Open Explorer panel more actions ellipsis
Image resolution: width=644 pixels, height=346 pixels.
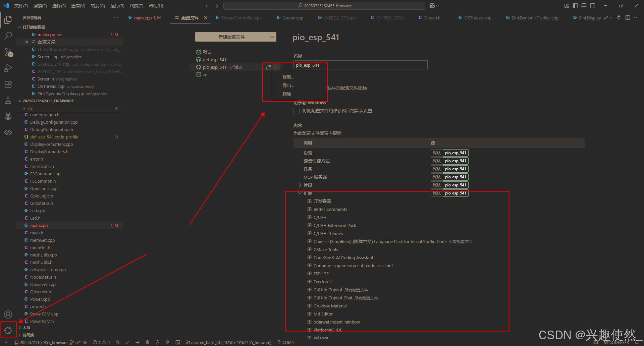(x=116, y=18)
